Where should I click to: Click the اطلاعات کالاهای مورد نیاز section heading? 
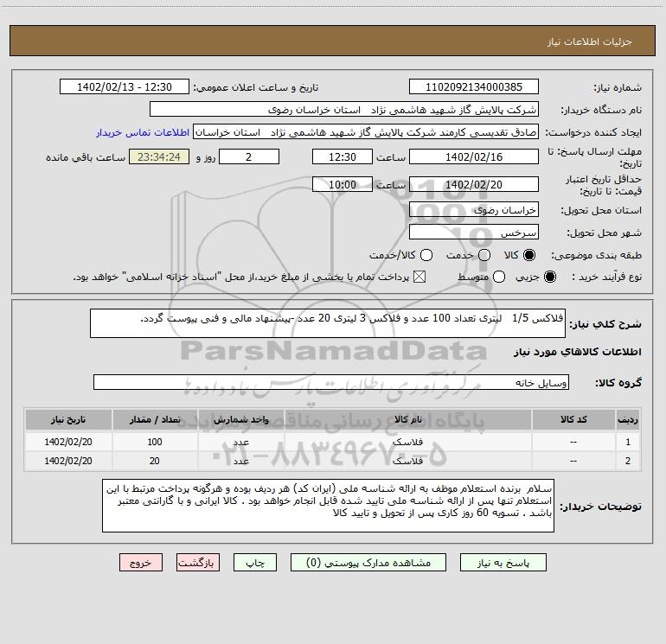tap(577, 352)
